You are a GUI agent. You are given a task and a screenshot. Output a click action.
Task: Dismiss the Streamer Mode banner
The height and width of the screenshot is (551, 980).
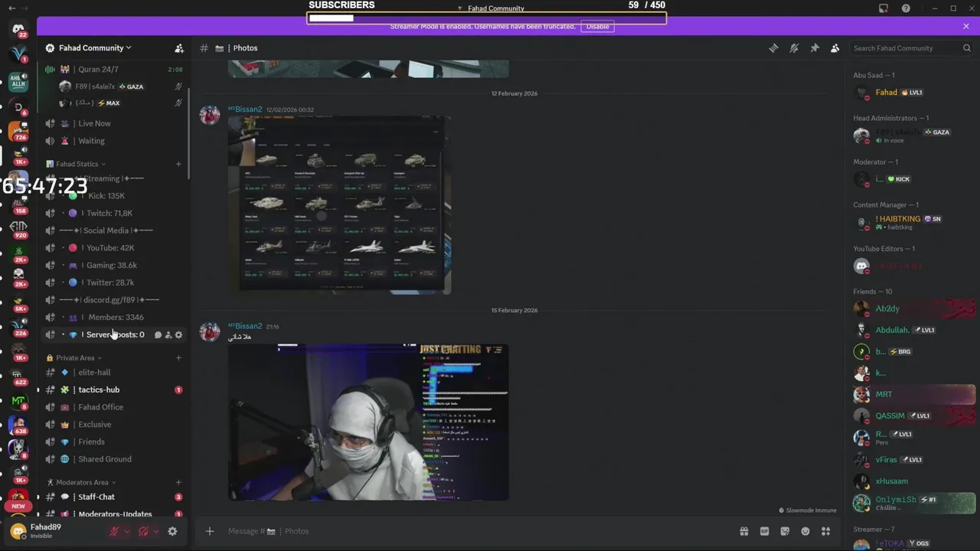click(966, 26)
